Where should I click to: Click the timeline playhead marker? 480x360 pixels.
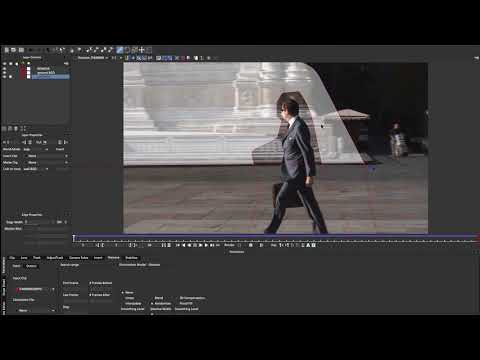[74, 238]
